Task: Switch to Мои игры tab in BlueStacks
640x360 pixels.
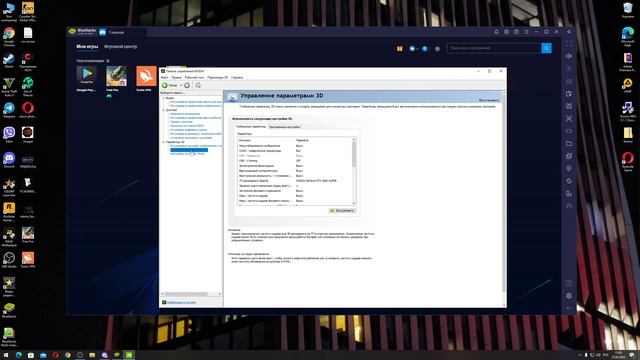Action: 87,47
